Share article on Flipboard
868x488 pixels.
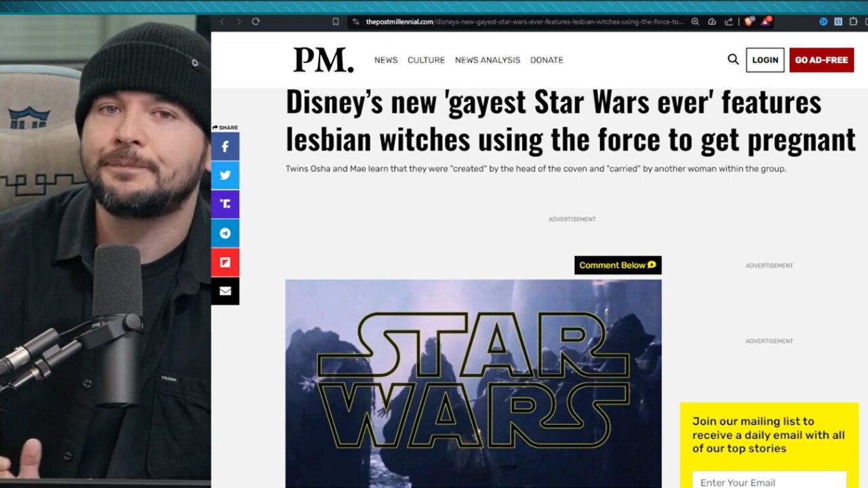click(225, 262)
